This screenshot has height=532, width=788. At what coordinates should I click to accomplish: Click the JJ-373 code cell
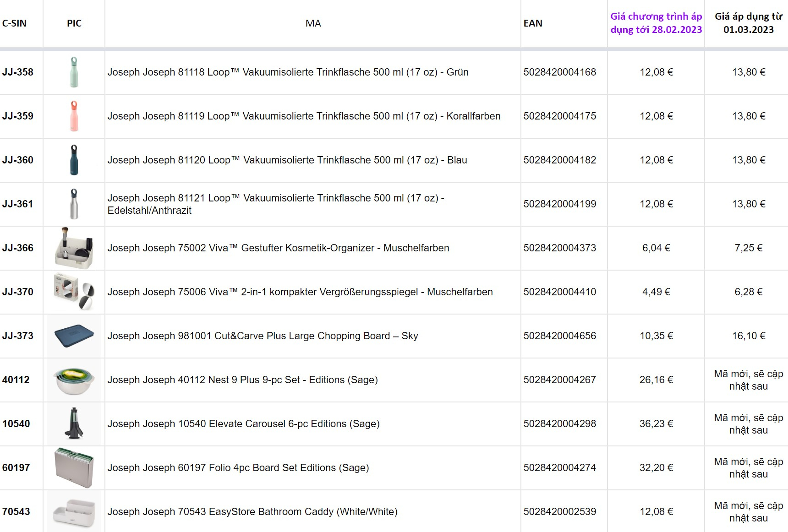(x=18, y=336)
